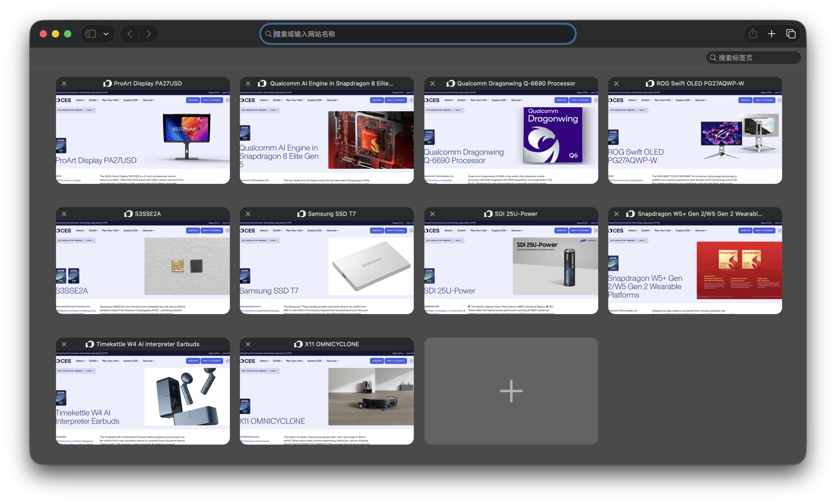This screenshot has width=836, height=504.
Task: Open Timekettle W4 AI Interpreter Earbuds tab
Action: point(142,397)
